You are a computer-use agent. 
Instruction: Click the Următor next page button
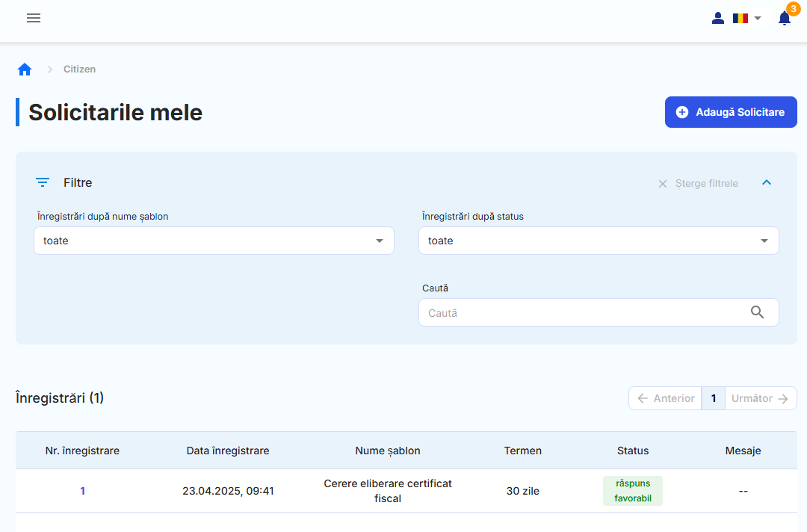[x=760, y=398]
